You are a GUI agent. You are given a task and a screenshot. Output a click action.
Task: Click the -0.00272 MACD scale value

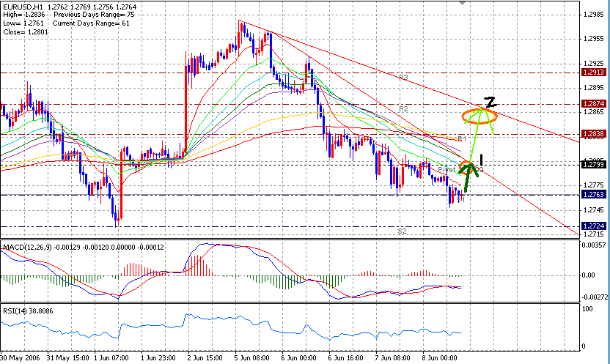click(x=595, y=297)
